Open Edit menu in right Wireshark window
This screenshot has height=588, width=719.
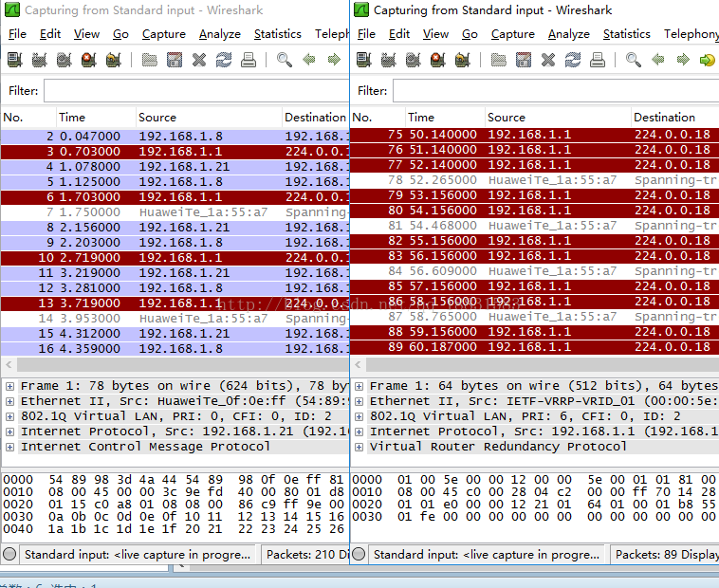399,34
